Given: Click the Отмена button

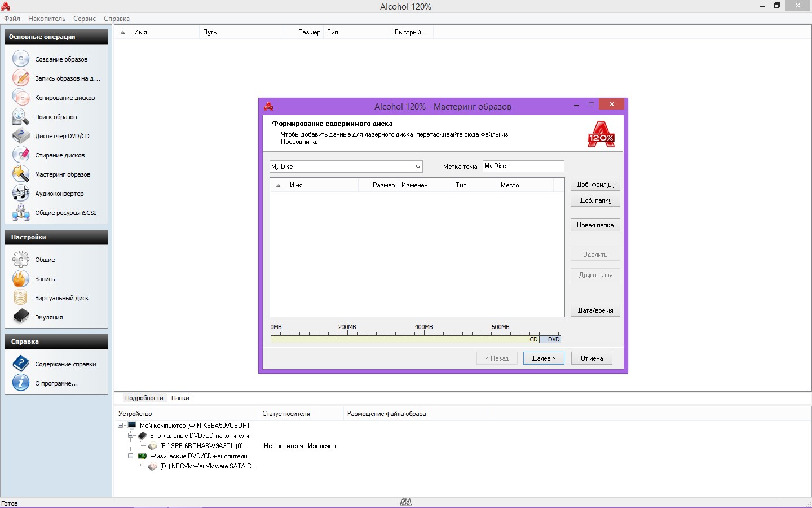Looking at the screenshot, I should coord(592,358).
